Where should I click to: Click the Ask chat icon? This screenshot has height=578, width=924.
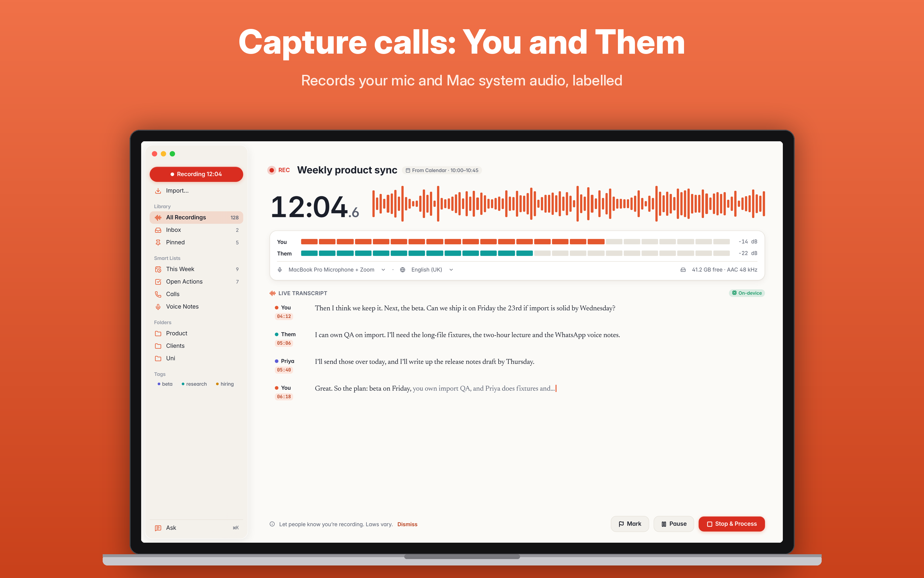[x=158, y=528]
